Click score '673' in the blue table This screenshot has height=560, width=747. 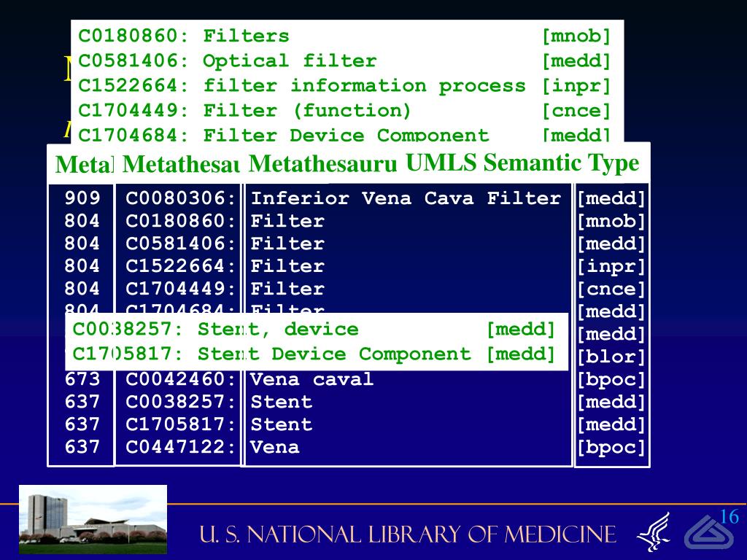coord(82,379)
